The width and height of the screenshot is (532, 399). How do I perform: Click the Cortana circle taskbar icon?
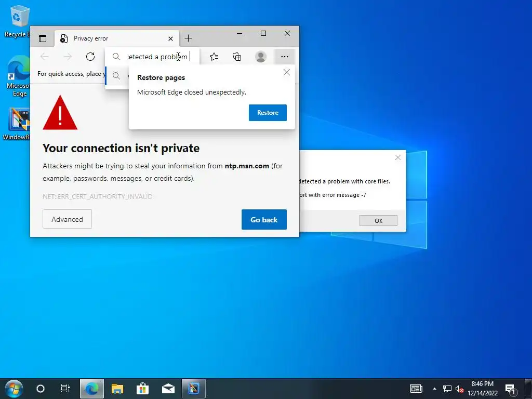(x=41, y=389)
